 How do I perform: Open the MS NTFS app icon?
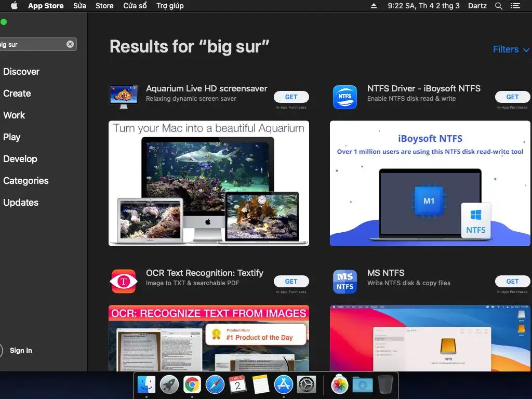345,281
